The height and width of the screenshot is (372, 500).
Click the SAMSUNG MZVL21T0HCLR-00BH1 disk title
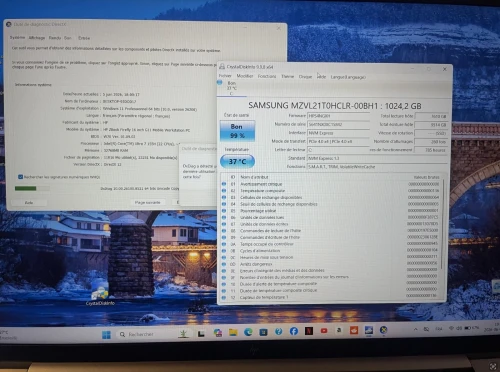click(335, 106)
